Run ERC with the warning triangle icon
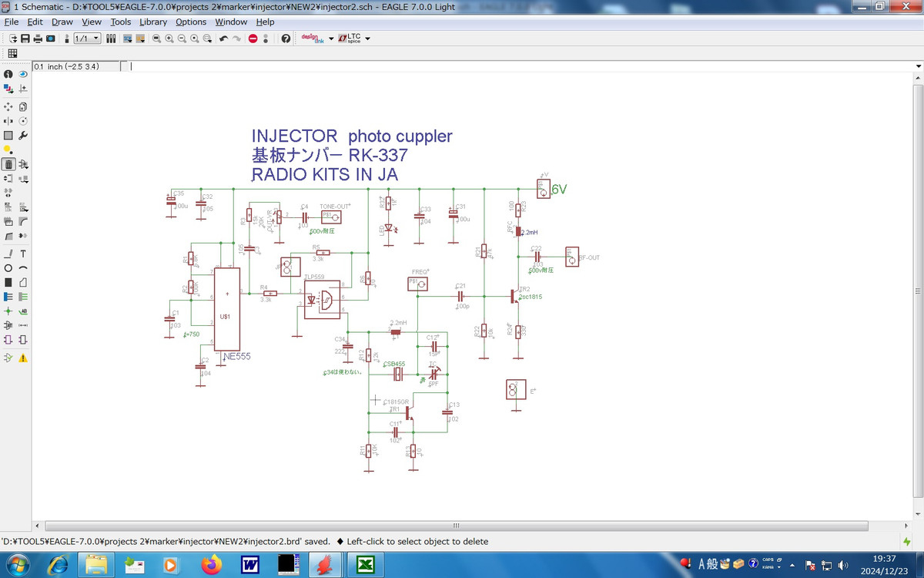This screenshot has width=924, height=578. tap(23, 358)
